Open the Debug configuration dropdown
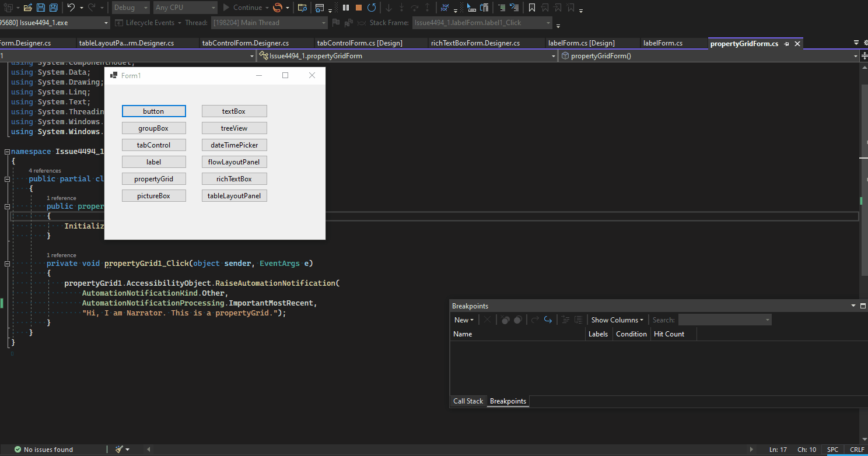Screen dimensions: 868x456 point(131,8)
